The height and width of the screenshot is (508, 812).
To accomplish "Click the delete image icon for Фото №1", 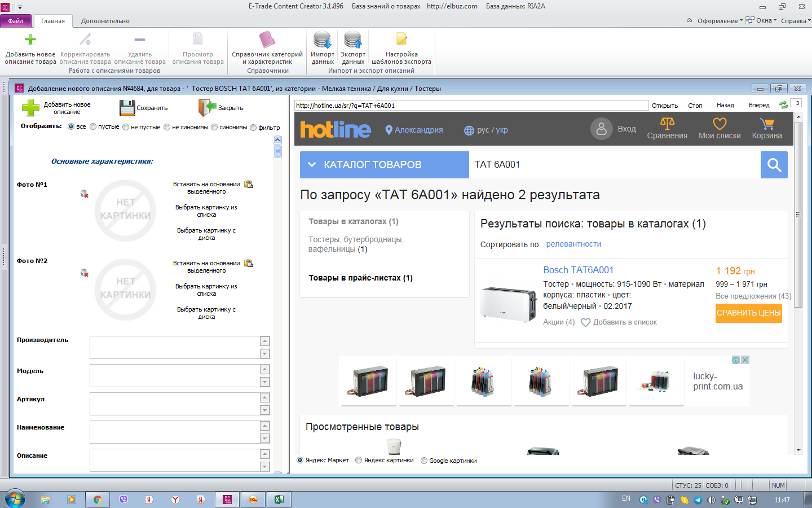I will (85, 194).
